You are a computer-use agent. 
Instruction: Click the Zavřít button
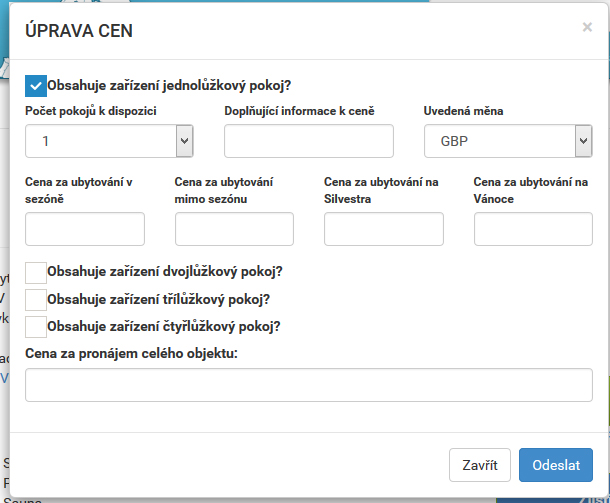tap(480, 465)
